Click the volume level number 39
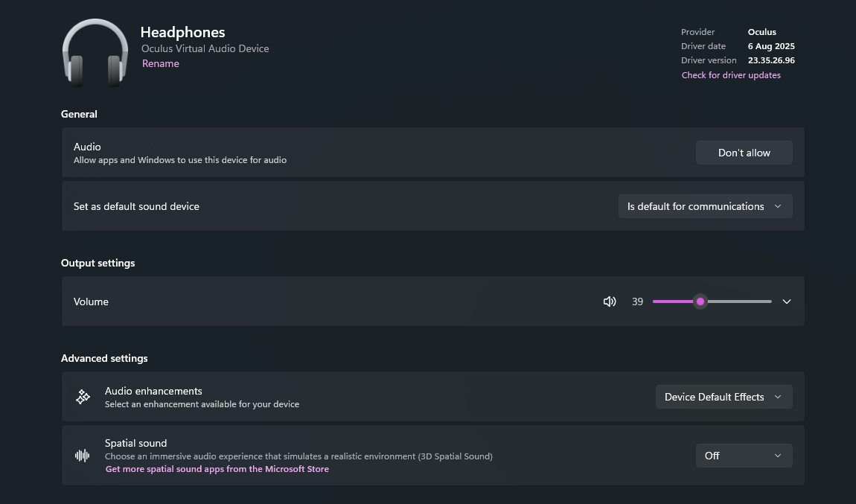Viewport: 856px width, 504px height. click(x=637, y=302)
